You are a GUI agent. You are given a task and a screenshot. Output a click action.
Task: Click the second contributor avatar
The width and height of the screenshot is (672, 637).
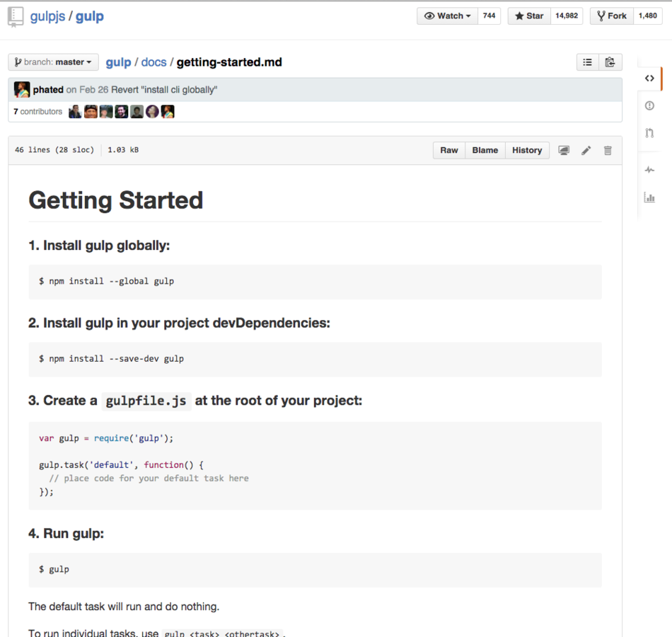pyautogui.click(x=91, y=112)
